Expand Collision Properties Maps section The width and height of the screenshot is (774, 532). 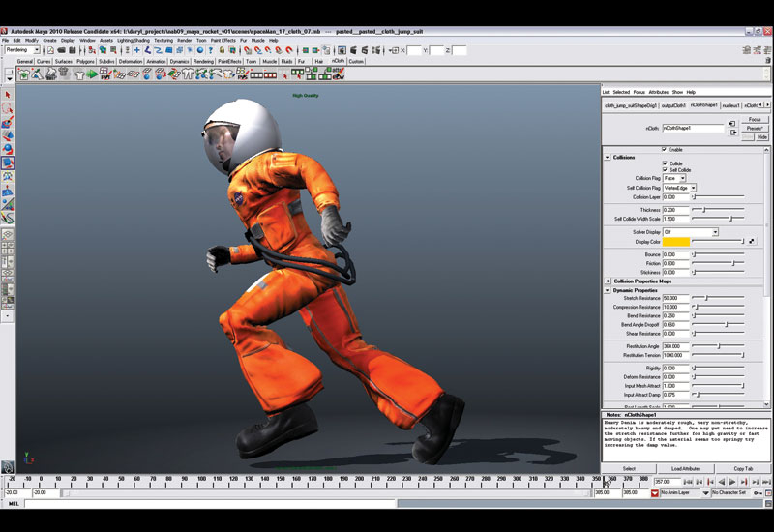pyautogui.click(x=608, y=281)
